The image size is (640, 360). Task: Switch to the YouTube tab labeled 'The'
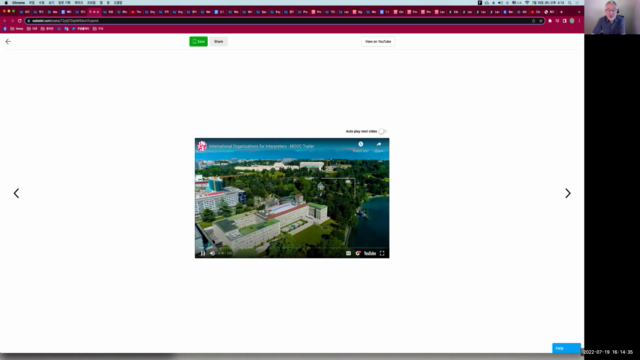coord(136,12)
